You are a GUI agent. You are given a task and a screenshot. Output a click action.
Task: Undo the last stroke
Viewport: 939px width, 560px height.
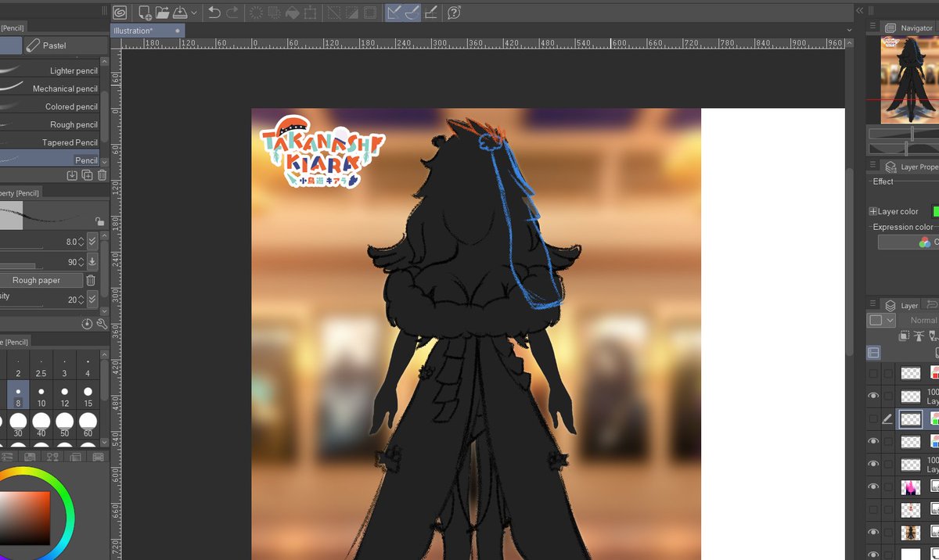click(x=214, y=12)
